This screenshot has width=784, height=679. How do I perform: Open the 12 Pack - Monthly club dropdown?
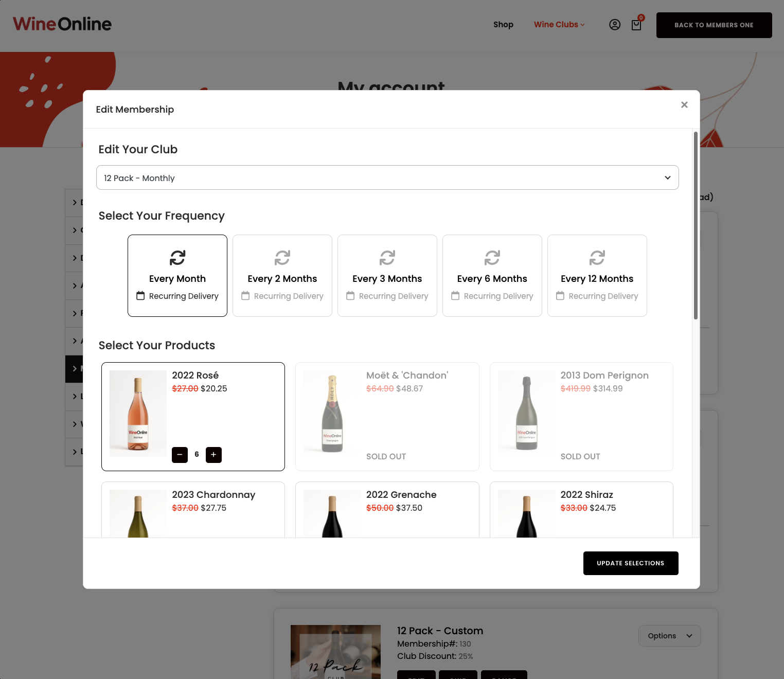point(387,177)
